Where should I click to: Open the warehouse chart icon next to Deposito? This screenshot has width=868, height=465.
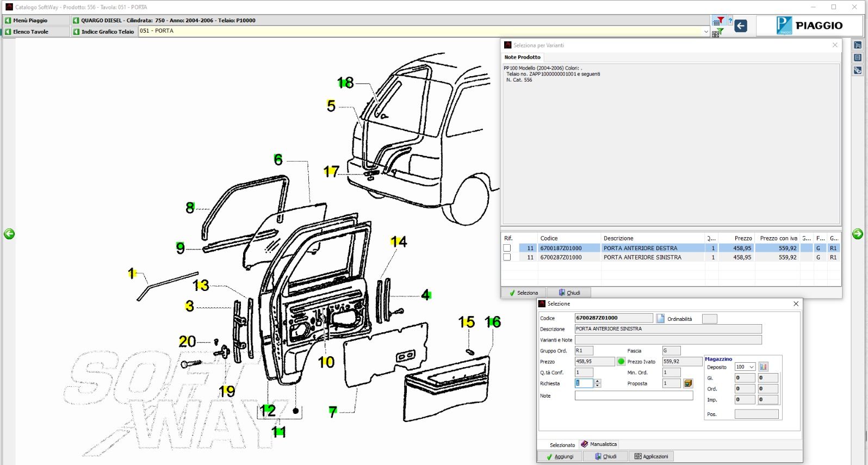tap(764, 367)
